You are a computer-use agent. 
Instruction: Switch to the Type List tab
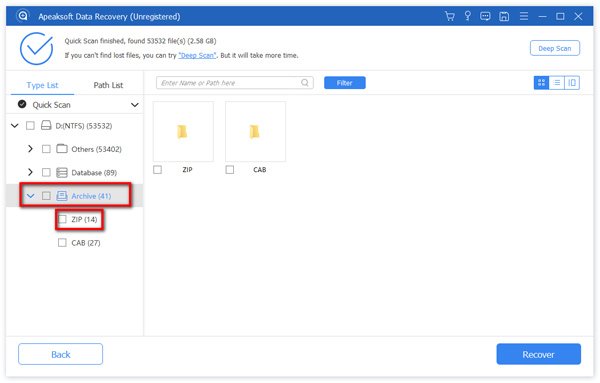(42, 85)
